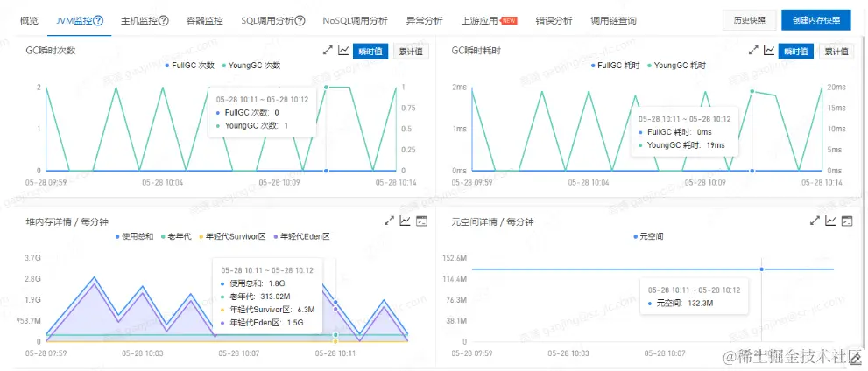Click tooltip row YoungGC 次数: 1

click(x=252, y=125)
